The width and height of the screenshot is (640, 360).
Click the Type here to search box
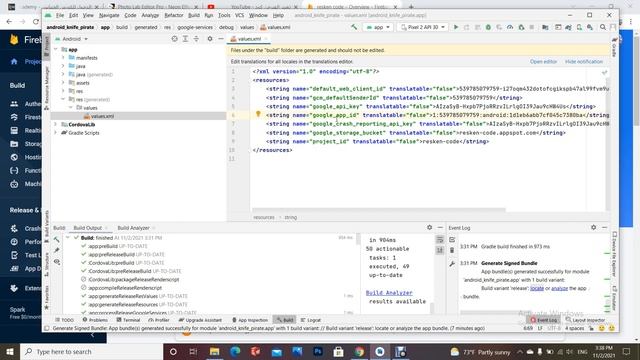[x=91, y=351]
